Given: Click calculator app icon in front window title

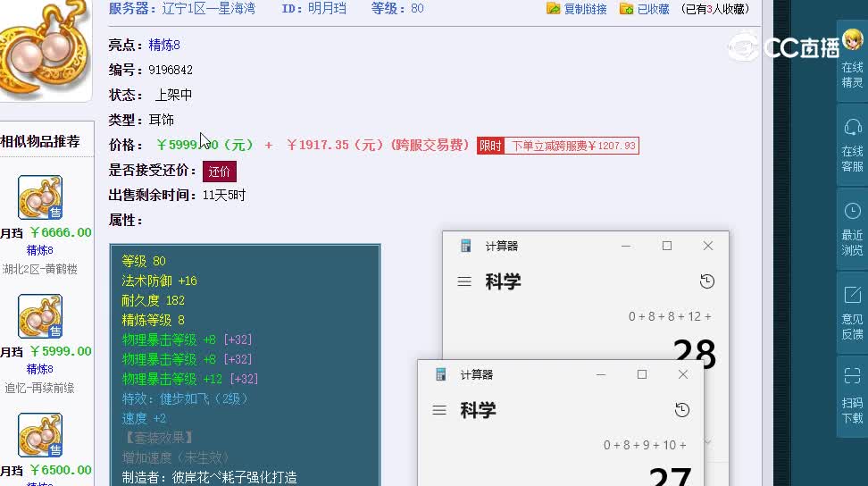Looking at the screenshot, I should point(440,374).
